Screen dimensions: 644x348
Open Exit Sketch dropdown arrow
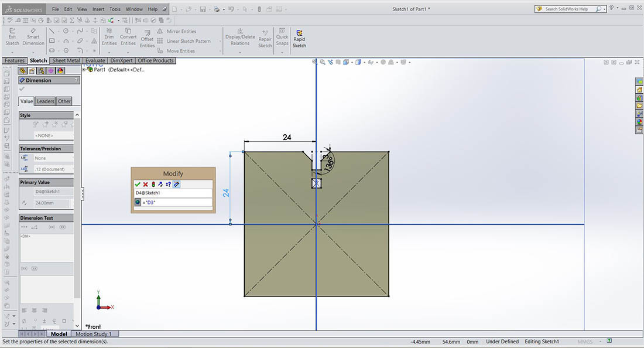[12, 52]
